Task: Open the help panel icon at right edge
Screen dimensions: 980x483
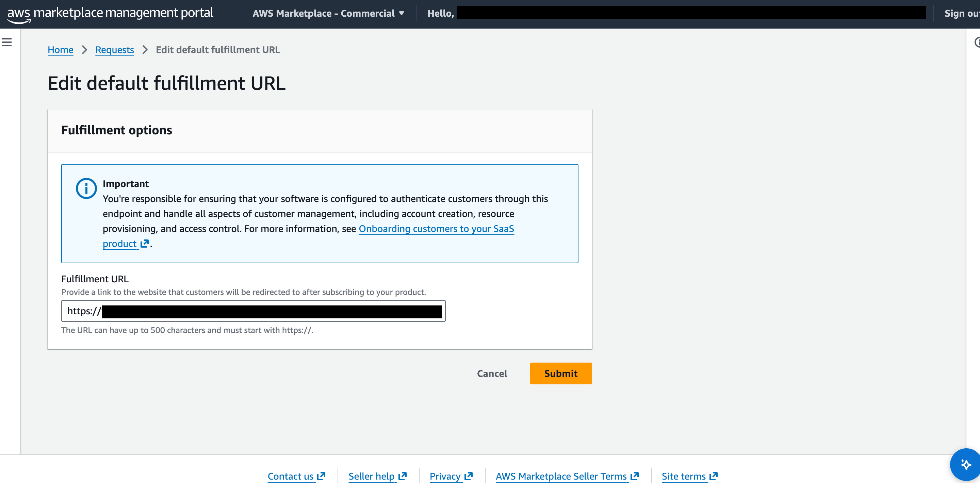Action: click(977, 42)
